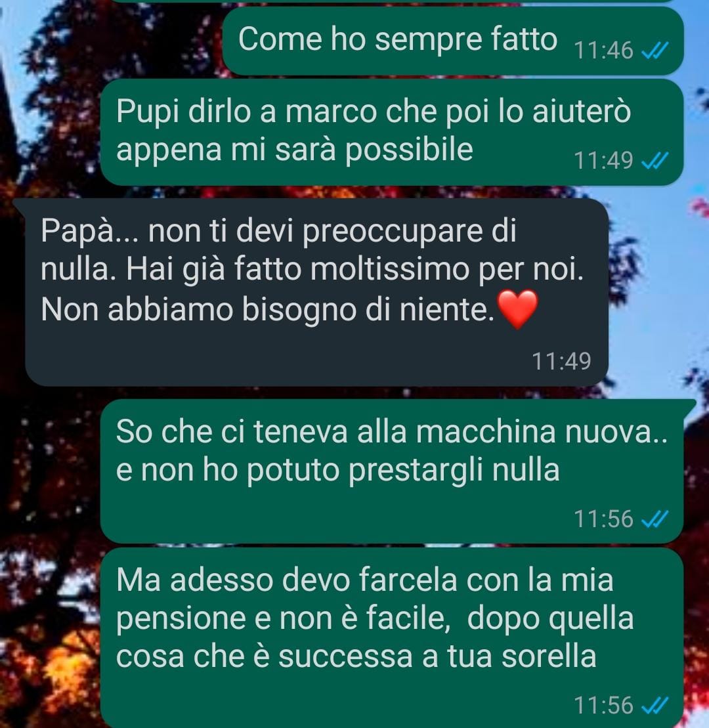The image size is (709, 728).
Task: Select message 'Pupi dirlo a marco che poi lo aiuterò'
Action: tap(392, 133)
